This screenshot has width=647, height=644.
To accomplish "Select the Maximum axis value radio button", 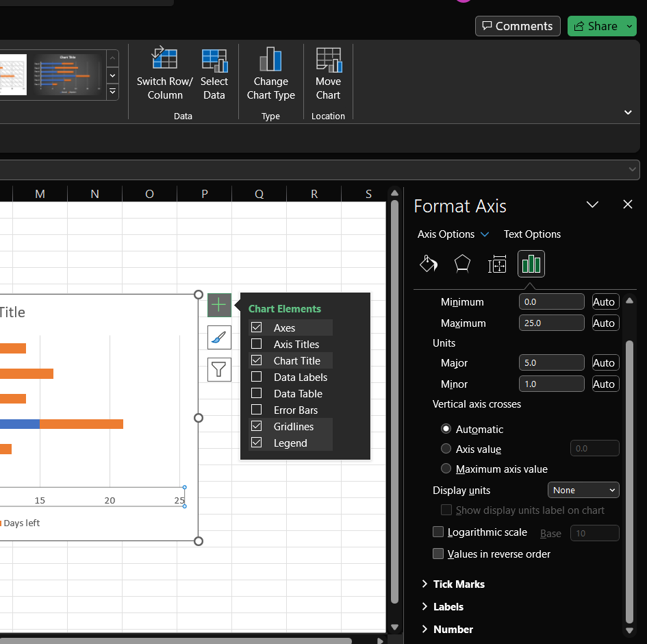I will click(x=446, y=469).
